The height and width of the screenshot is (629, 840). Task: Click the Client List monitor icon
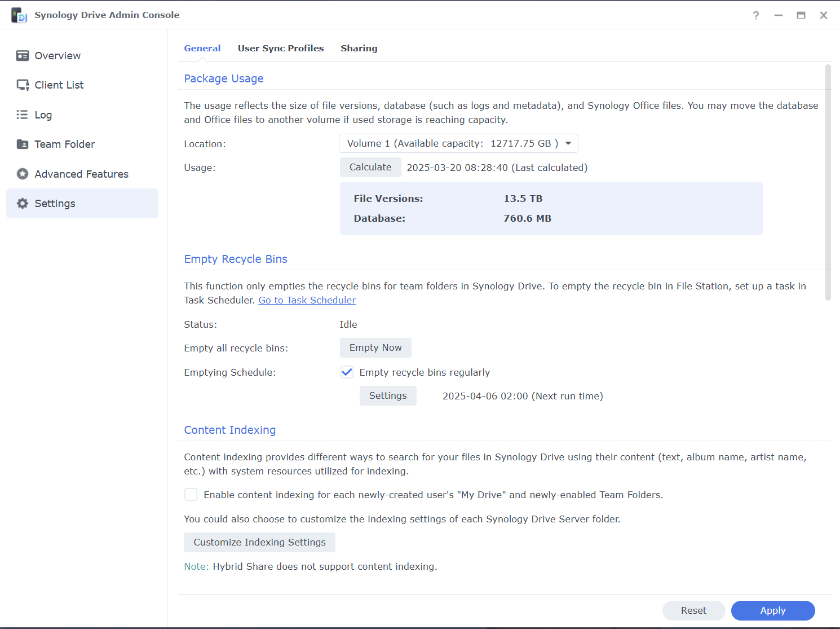(x=23, y=85)
